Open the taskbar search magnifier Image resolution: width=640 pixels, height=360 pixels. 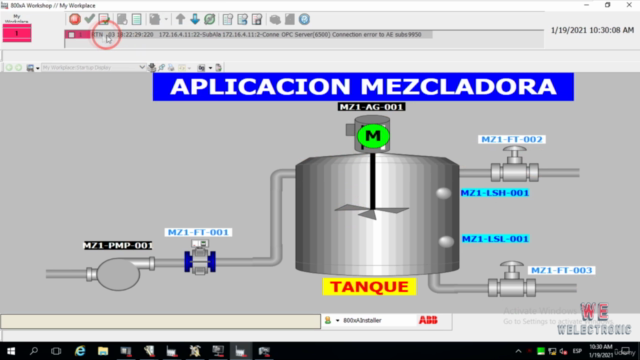pyautogui.click(x=34, y=351)
